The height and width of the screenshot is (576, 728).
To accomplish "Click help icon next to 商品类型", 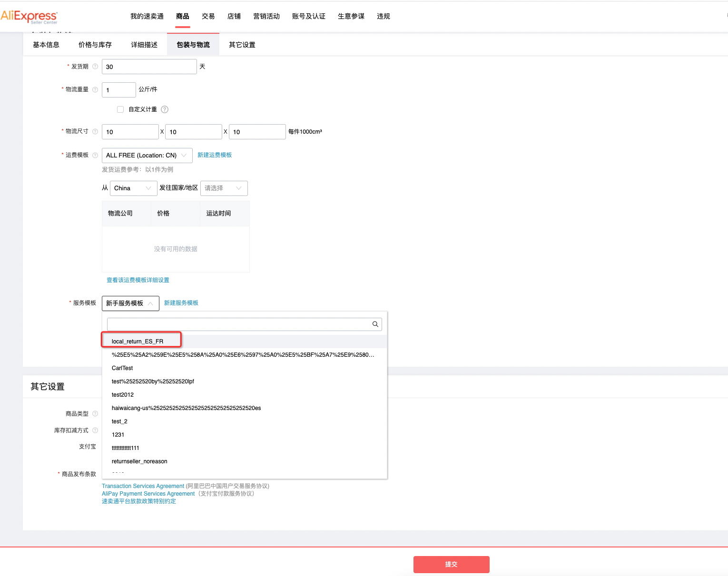I will tap(95, 414).
